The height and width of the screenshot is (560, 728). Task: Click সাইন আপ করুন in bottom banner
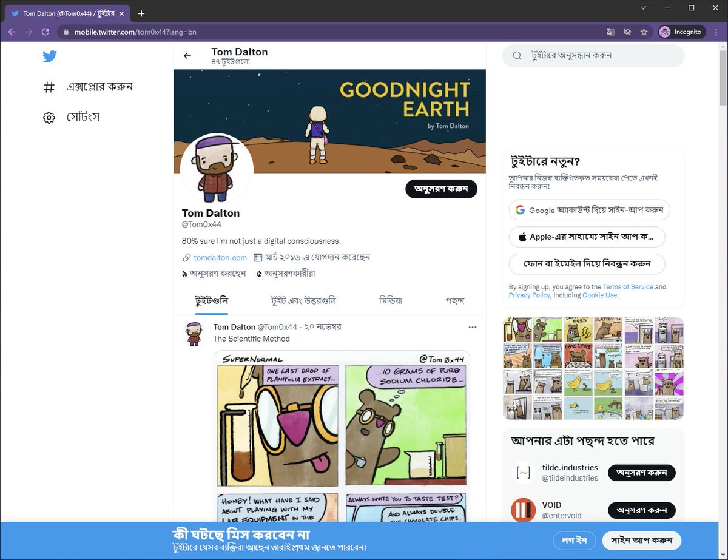click(x=642, y=541)
